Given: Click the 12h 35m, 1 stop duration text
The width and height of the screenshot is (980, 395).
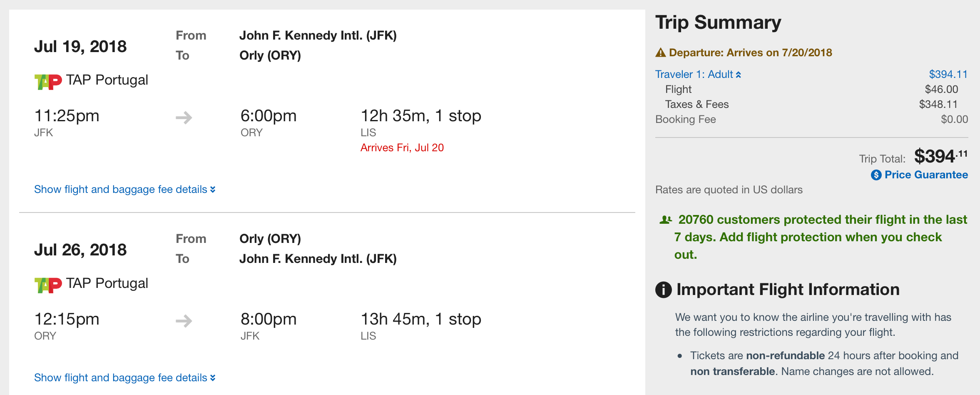Looking at the screenshot, I should [x=420, y=116].
